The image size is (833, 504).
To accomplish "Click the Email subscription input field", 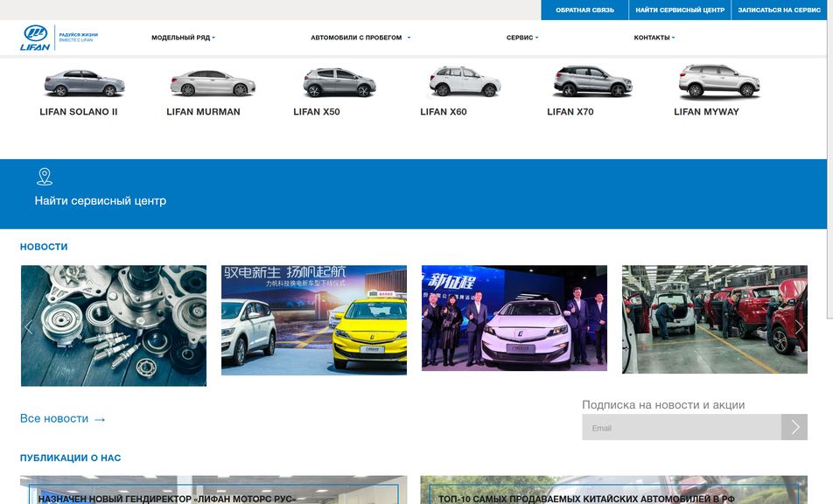I will (682, 427).
